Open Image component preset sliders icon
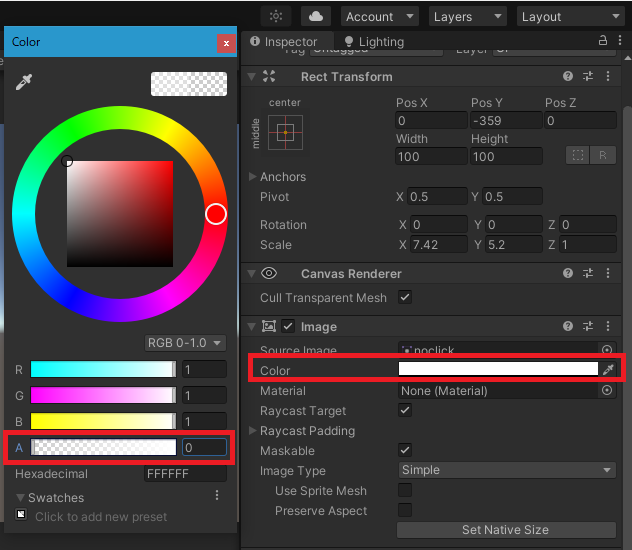The width and height of the screenshot is (632, 550). 588,326
